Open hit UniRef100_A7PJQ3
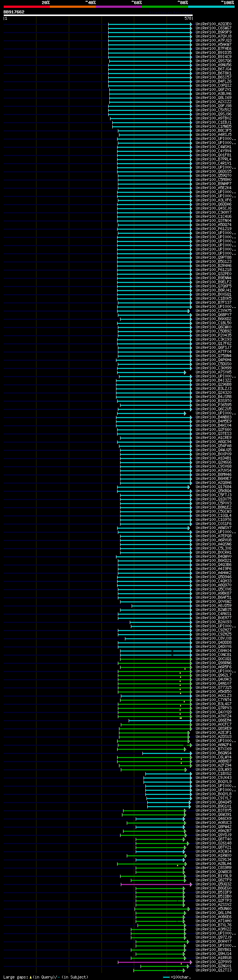 [213, 40]
